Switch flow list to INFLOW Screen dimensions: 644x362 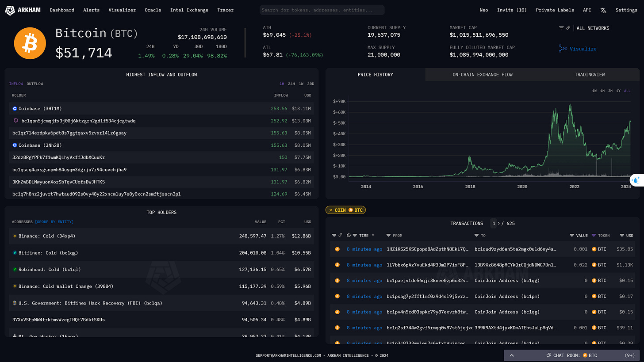click(16, 84)
